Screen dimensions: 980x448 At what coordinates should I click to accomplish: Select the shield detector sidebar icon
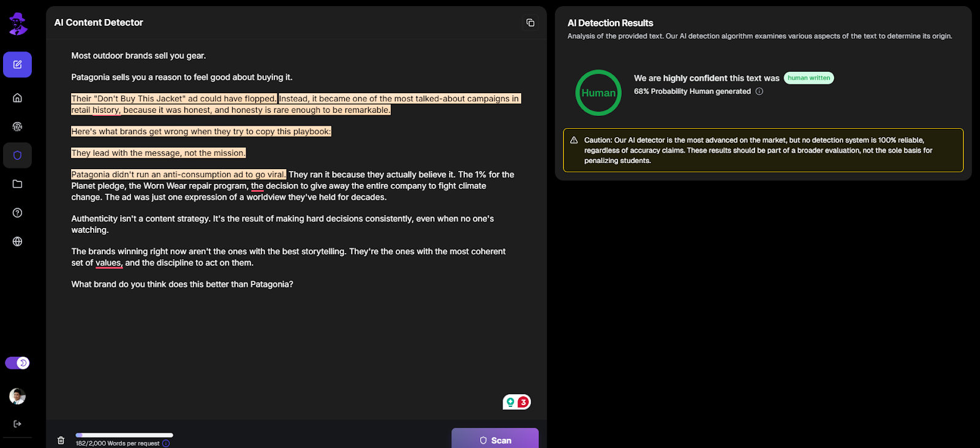[17, 155]
